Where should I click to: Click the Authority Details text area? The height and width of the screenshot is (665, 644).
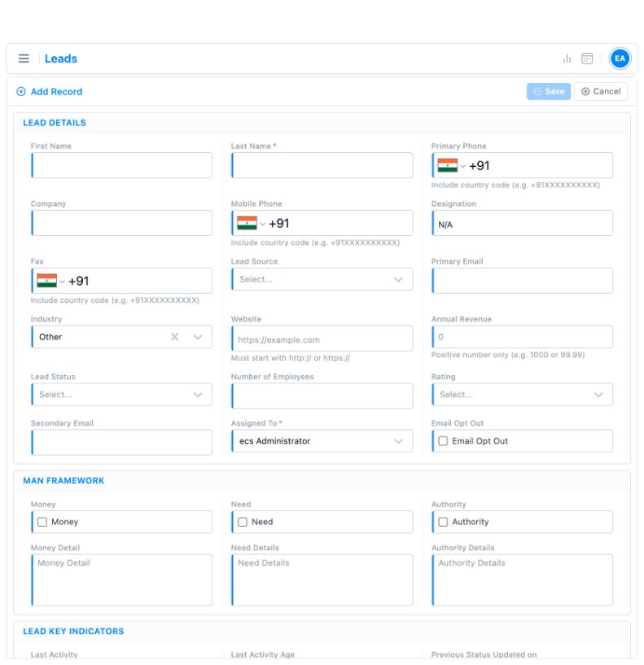522,580
